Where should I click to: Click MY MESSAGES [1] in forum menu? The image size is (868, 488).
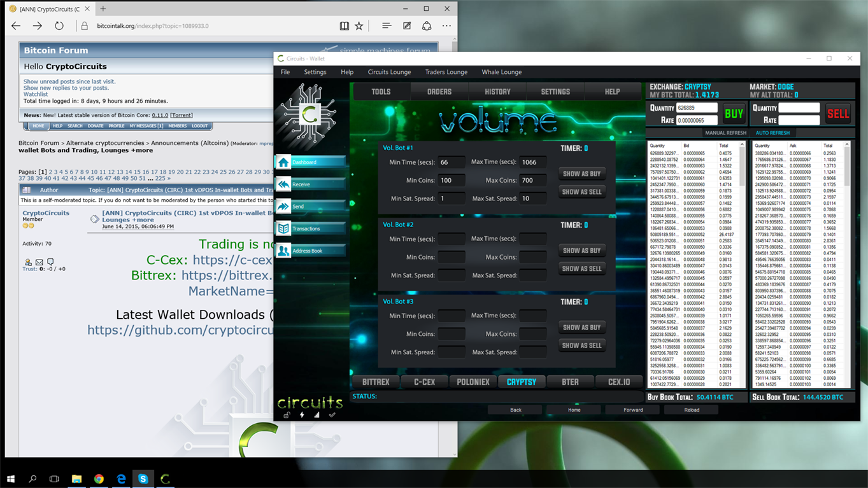coord(146,126)
